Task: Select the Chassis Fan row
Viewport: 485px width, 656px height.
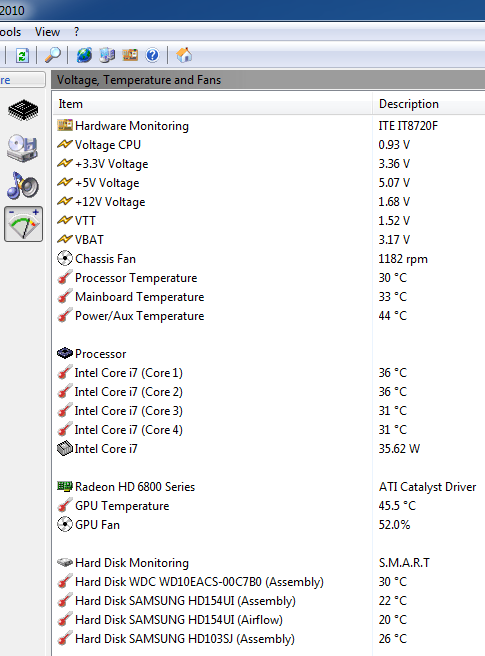Action: click(x=269, y=259)
